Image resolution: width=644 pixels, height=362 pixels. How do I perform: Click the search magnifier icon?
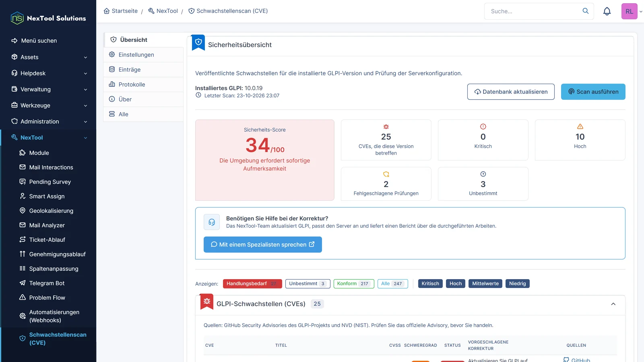click(586, 11)
